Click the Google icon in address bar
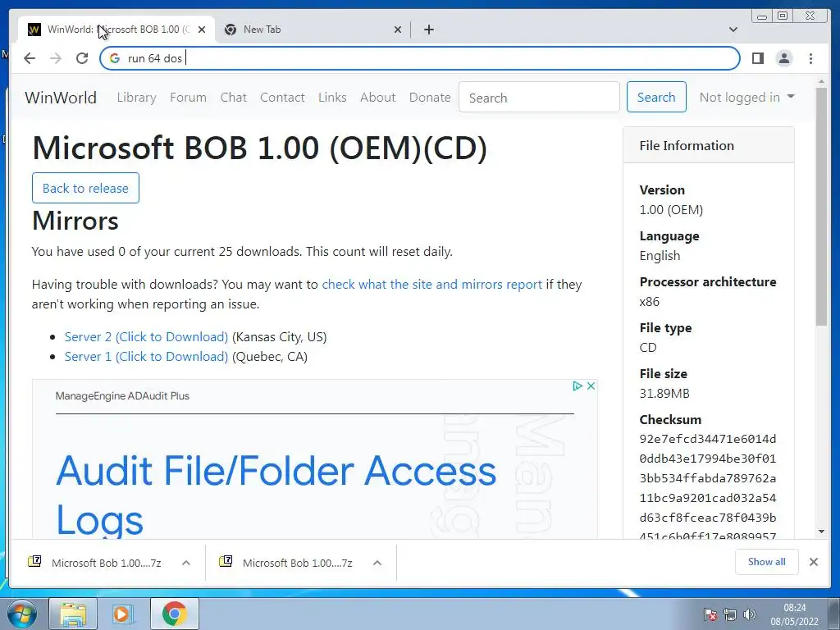The width and height of the screenshot is (840, 630). click(115, 58)
